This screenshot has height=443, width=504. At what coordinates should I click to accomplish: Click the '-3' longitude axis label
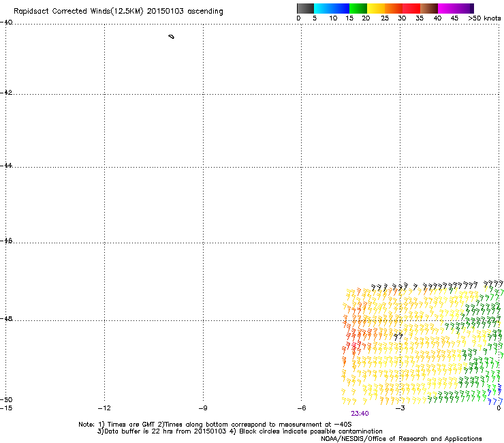pyautogui.click(x=400, y=408)
